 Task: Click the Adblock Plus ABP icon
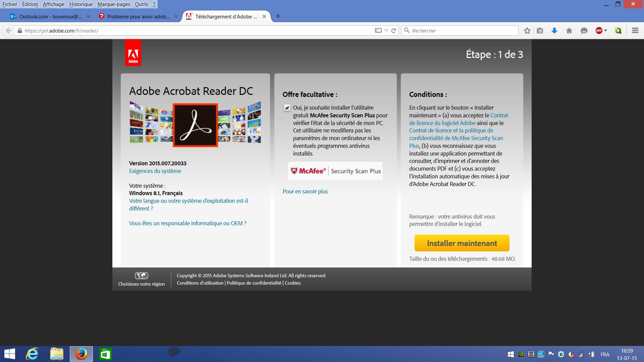tap(599, 31)
